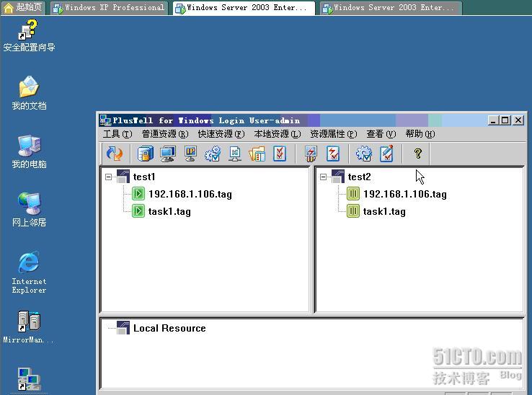Select Internet Explorer desktop icon
Screen dimensions: 532x395
click(x=29, y=273)
